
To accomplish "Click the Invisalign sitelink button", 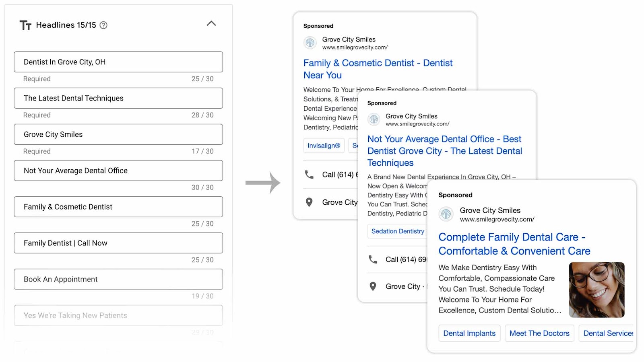I will point(324,146).
